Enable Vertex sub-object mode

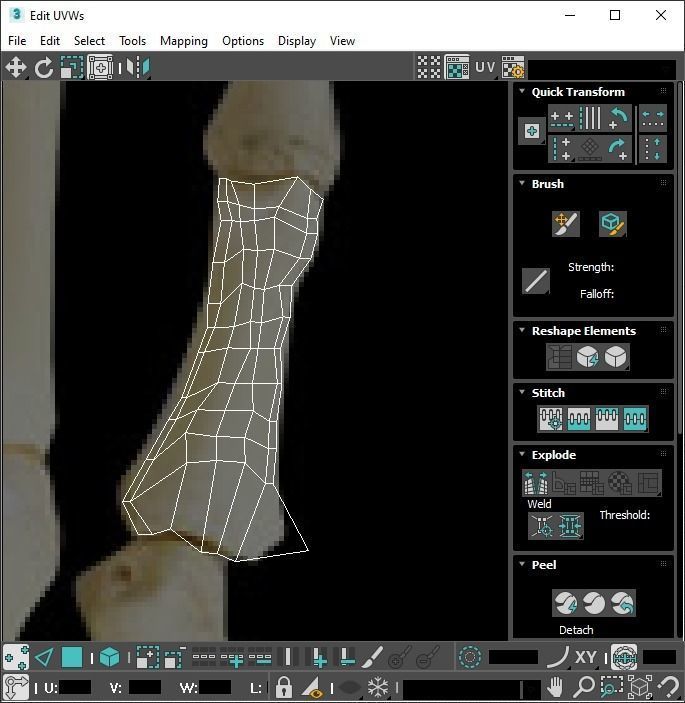pos(17,658)
